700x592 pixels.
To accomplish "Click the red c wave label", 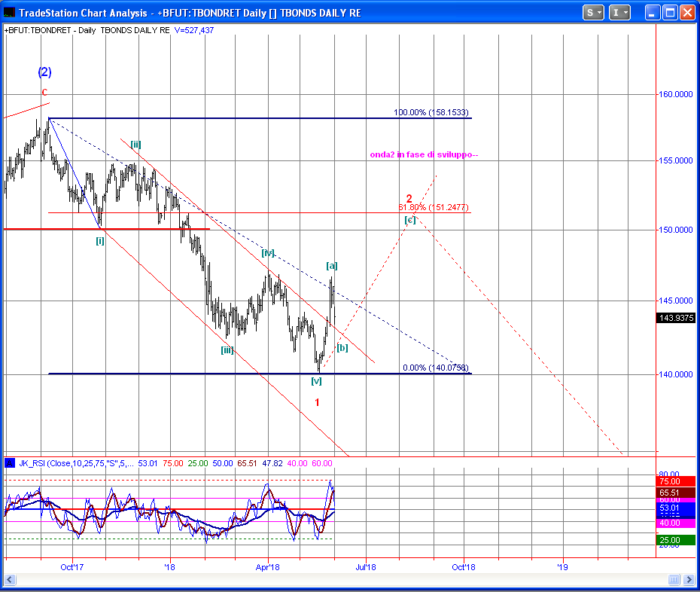I will (44, 92).
